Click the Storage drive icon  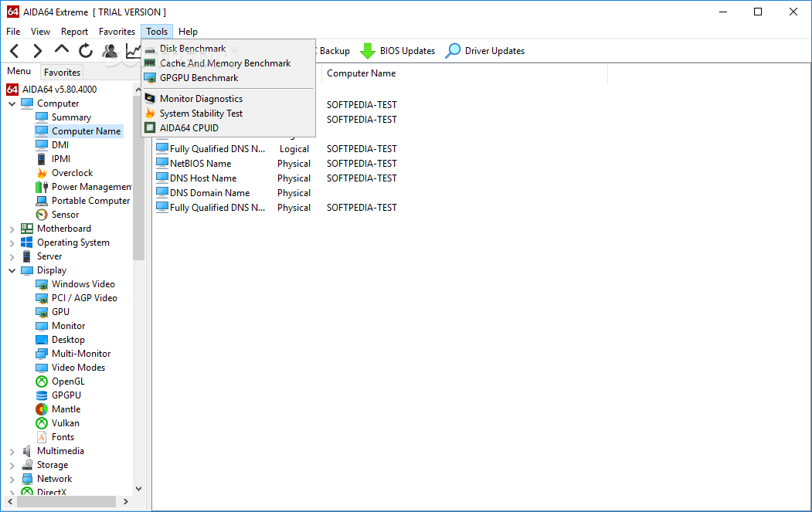coord(27,465)
